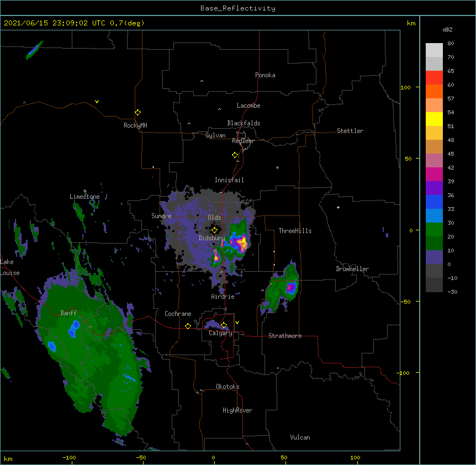Select the red swatch between 65 and 60 dBZ

coord(434,77)
